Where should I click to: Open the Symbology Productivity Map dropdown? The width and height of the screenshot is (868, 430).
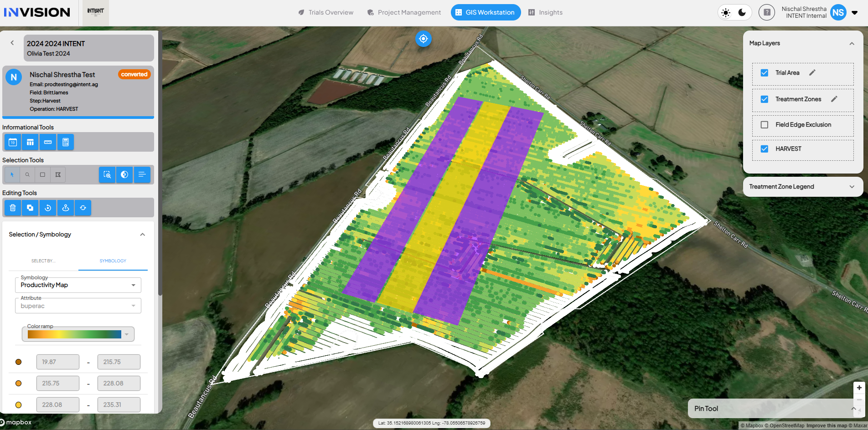tap(78, 285)
